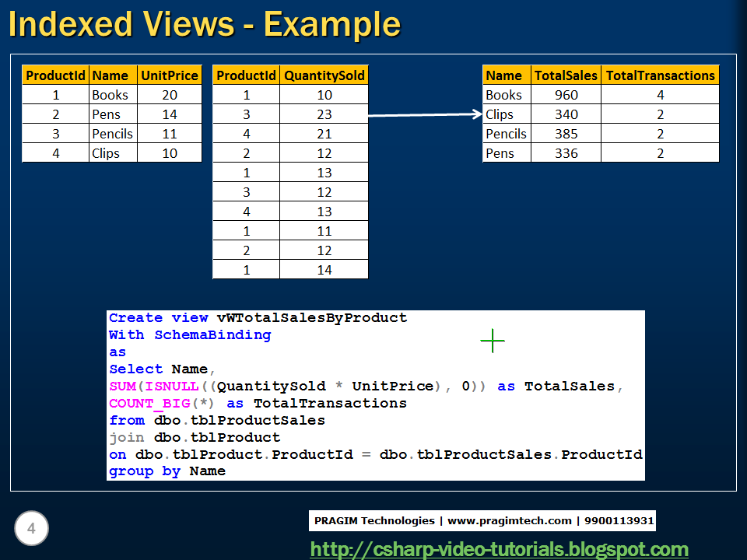This screenshot has height=560, width=747.
Task: Select the TotalSales column header
Action: coord(566,75)
